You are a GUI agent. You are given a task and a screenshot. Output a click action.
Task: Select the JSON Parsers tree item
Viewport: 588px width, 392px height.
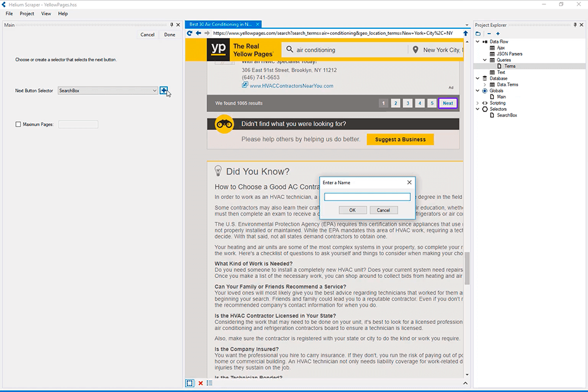tap(509, 54)
